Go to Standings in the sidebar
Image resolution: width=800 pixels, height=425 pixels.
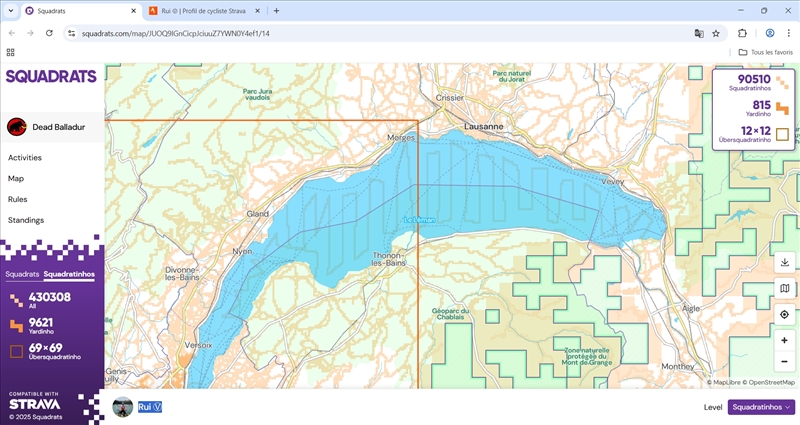pos(26,220)
